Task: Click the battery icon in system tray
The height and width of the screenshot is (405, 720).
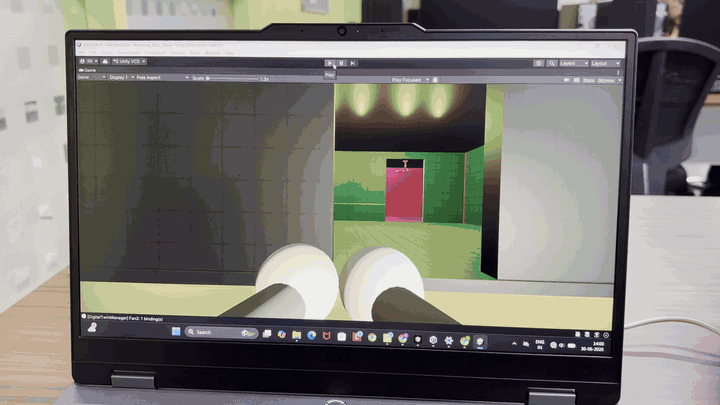Action: point(572,345)
